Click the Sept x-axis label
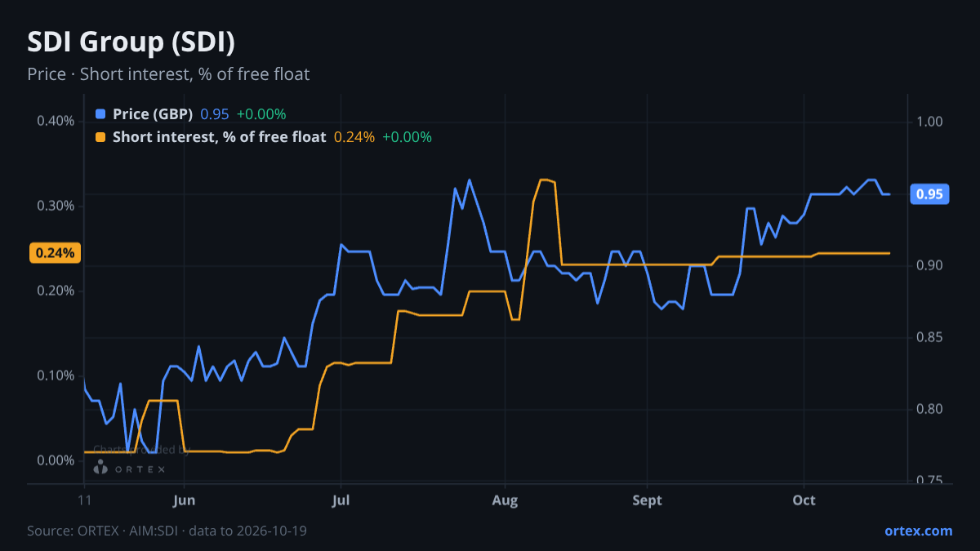 pos(648,500)
